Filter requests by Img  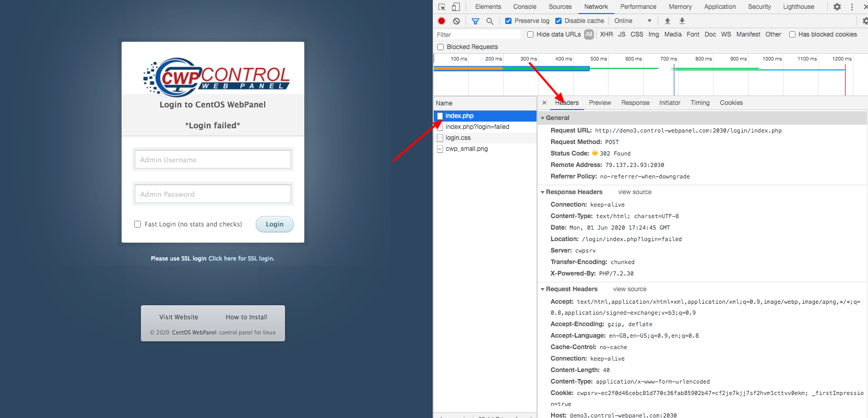[653, 34]
